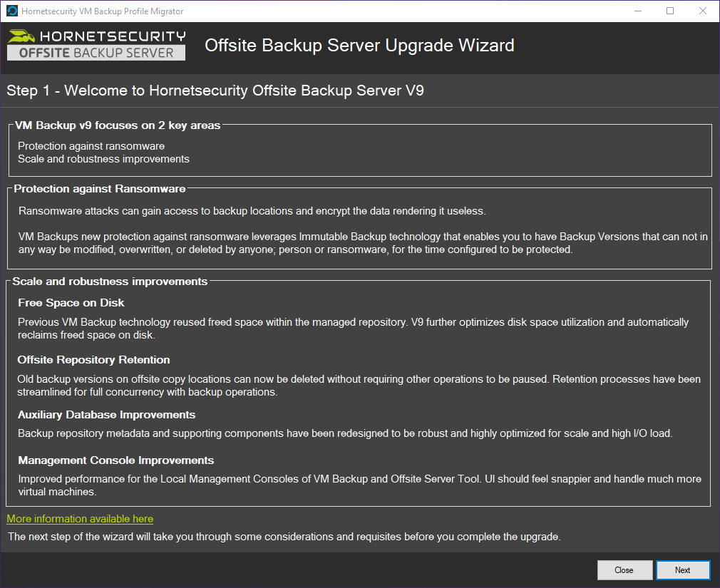
Task: Click the VM Backup Profile Migrator title bar icon
Action: [11, 11]
